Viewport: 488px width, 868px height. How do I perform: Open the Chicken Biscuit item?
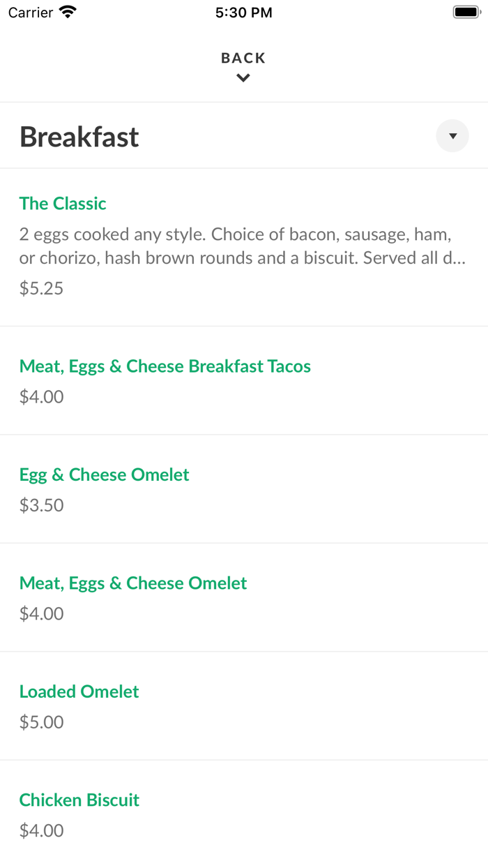[x=79, y=800]
